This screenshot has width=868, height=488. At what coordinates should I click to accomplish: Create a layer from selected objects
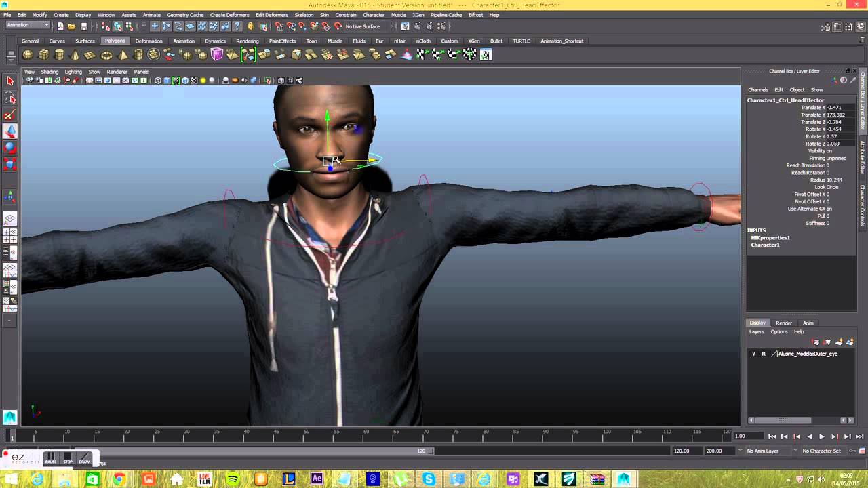click(x=850, y=342)
